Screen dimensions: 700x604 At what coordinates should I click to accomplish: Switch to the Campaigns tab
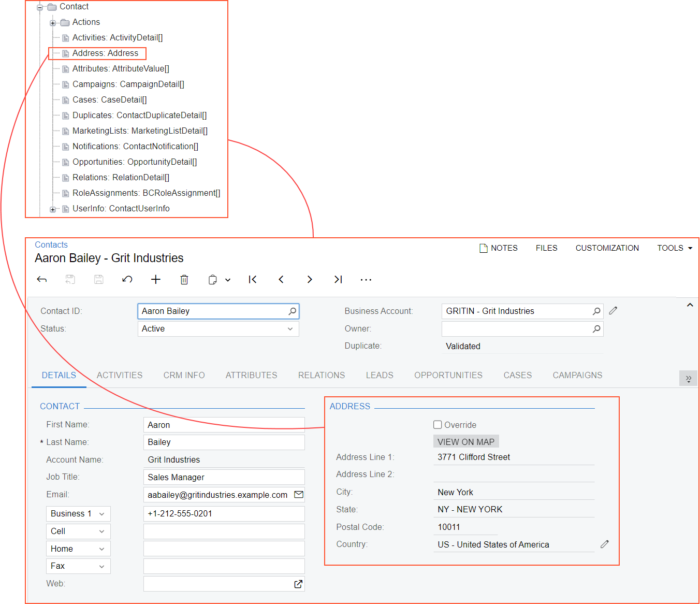point(578,375)
